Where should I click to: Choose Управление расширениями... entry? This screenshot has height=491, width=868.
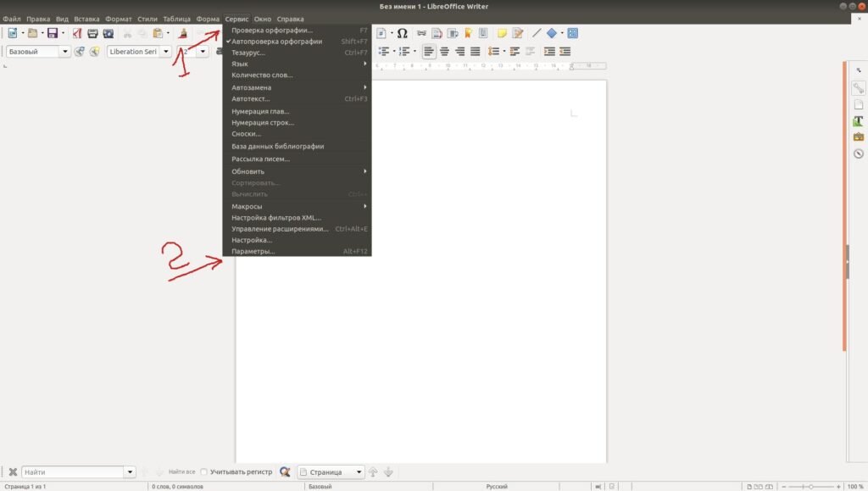pos(297,229)
